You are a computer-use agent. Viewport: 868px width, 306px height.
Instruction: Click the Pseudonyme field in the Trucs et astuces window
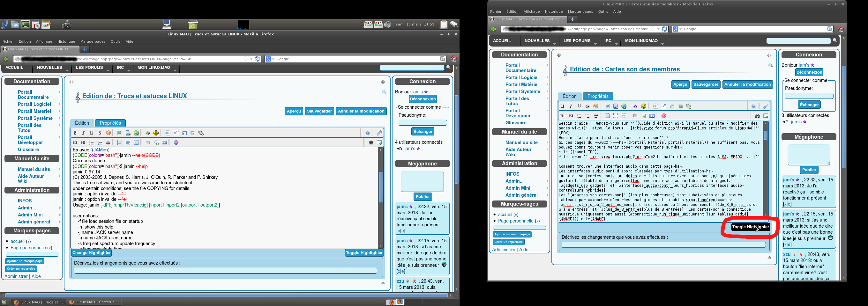click(x=423, y=123)
